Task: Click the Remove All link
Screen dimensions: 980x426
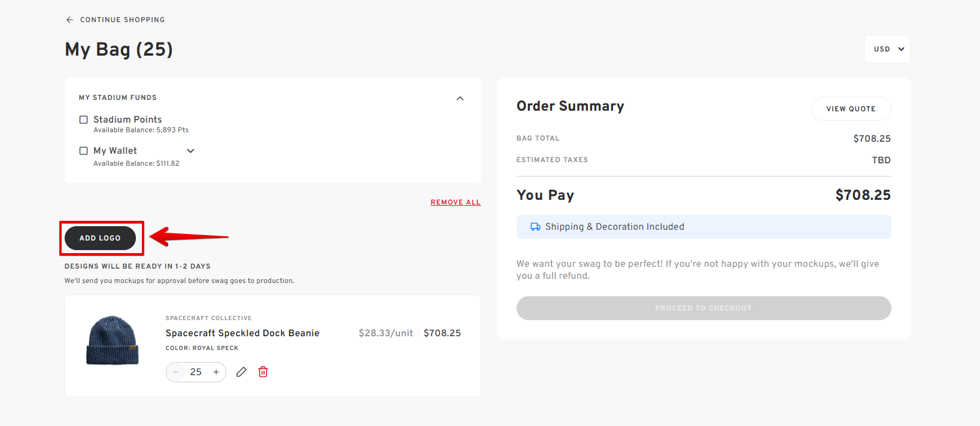Action: [x=456, y=202]
